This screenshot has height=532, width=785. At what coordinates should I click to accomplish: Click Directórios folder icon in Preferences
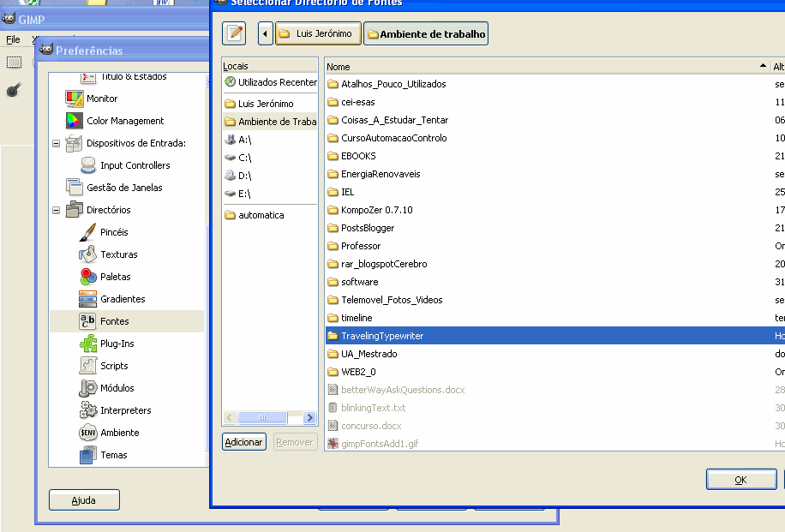pos(74,210)
